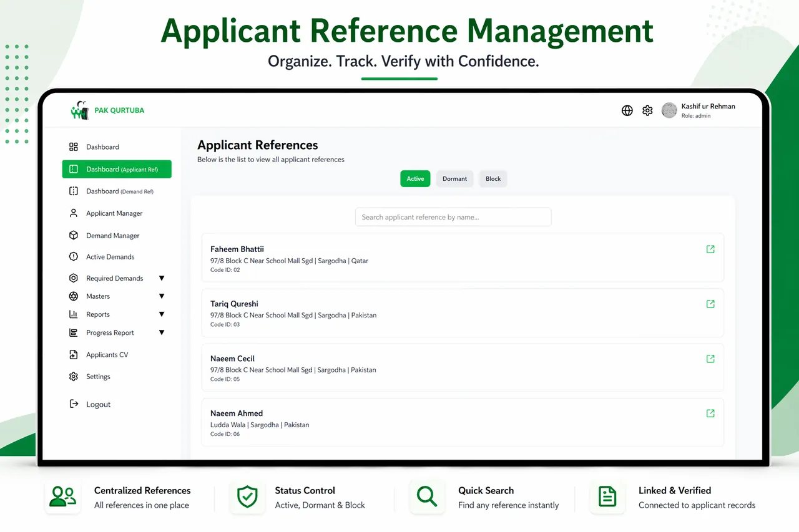Log out using the Logout label

pos(99,404)
